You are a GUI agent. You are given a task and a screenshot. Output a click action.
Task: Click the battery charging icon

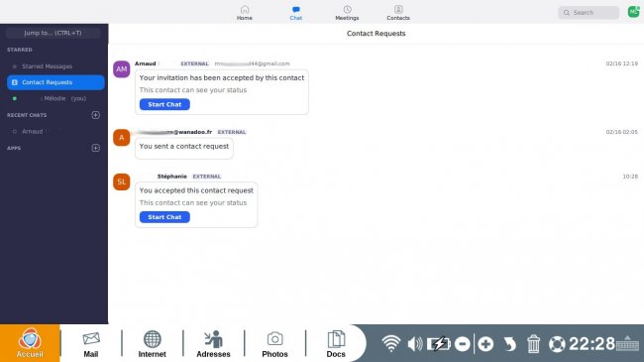(439, 344)
